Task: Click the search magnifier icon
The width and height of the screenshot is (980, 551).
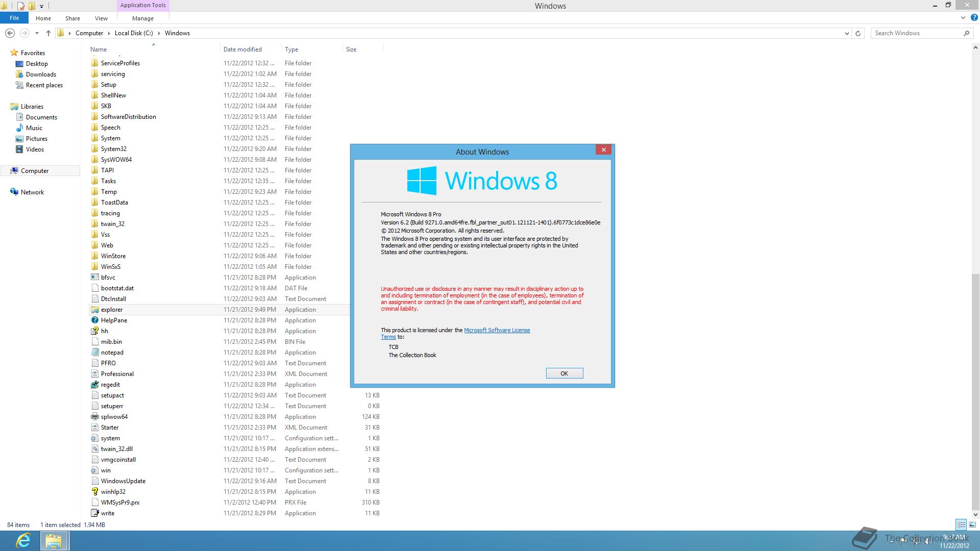Action: [966, 33]
